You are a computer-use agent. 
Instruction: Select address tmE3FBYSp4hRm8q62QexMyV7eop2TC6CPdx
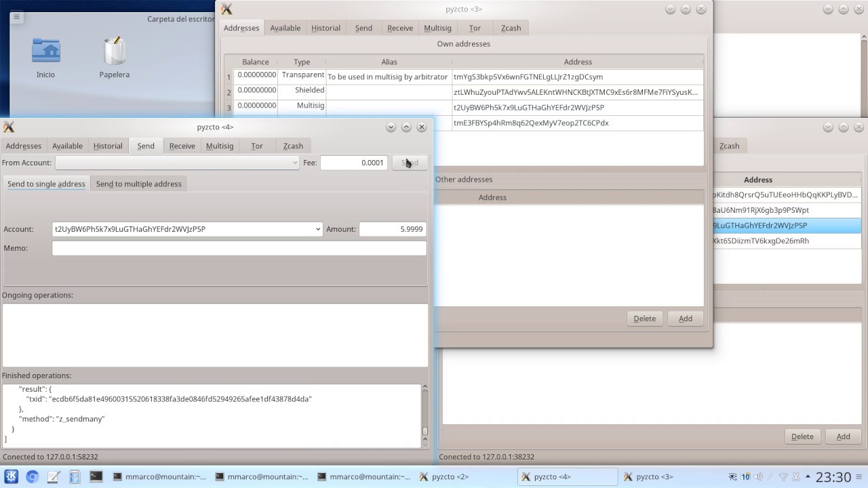(578, 123)
